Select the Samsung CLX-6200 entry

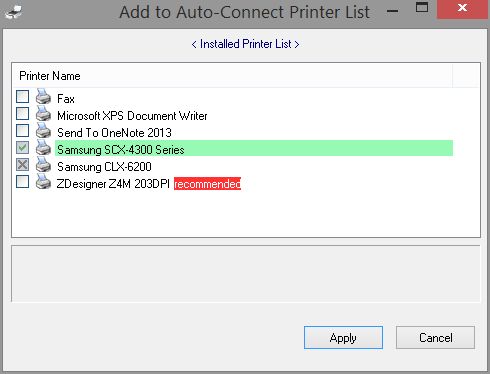point(104,167)
